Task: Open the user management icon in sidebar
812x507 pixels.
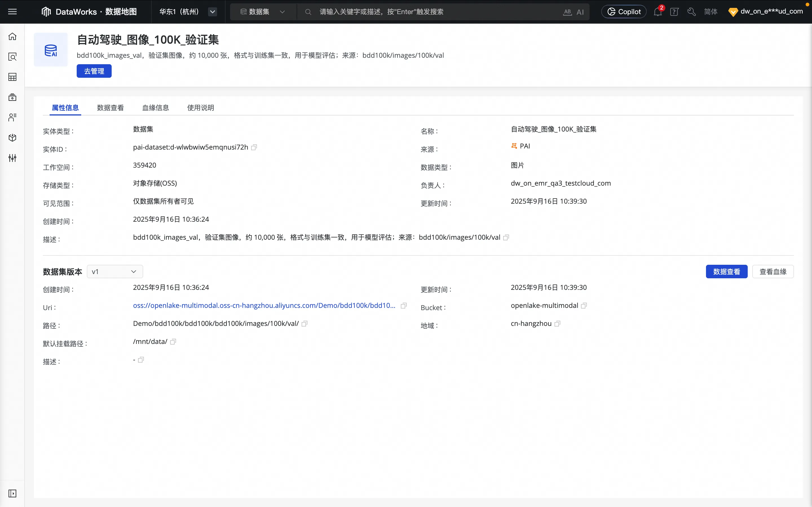Action: click(x=12, y=117)
